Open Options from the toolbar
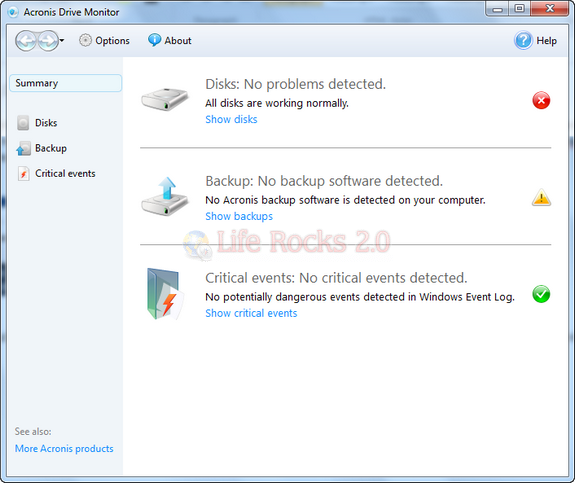575x483 pixels. tap(105, 40)
